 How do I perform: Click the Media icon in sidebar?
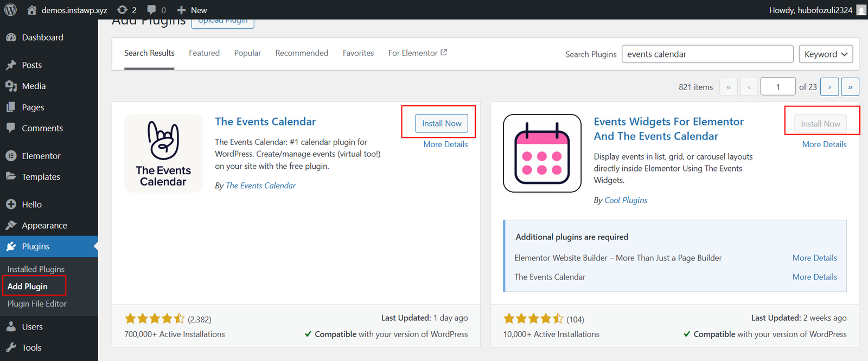click(x=11, y=86)
